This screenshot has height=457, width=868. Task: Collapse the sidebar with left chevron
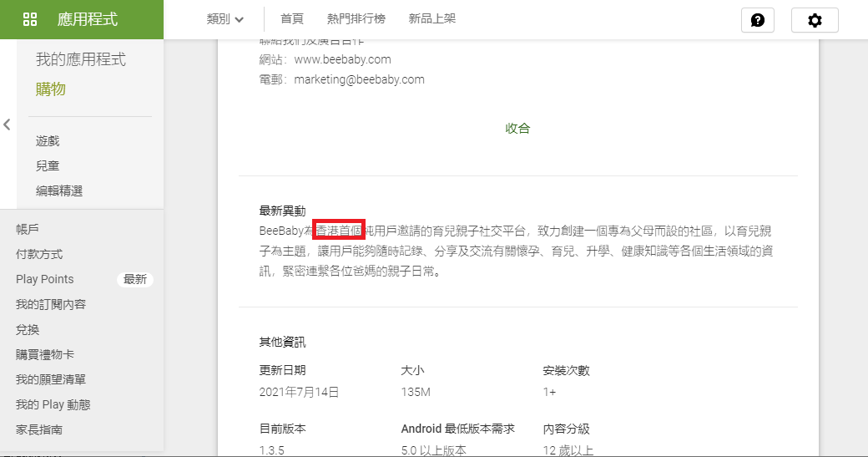(x=7, y=124)
